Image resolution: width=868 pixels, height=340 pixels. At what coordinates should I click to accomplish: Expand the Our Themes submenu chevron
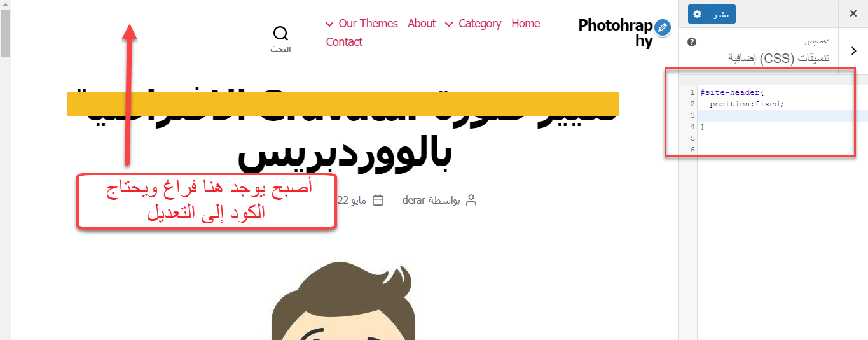(329, 24)
